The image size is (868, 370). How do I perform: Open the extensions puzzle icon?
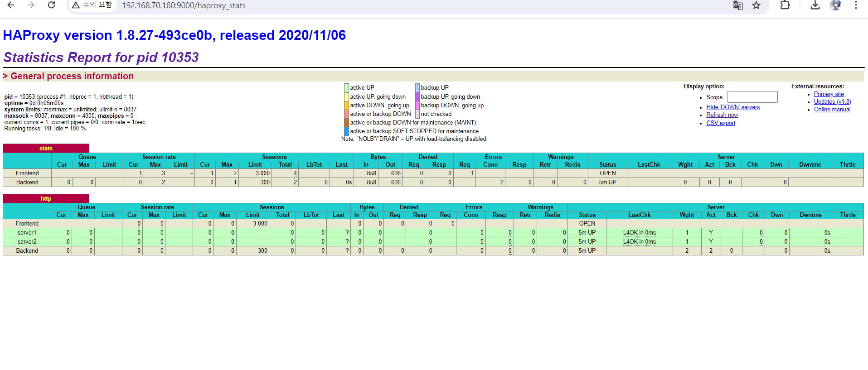(785, 5)
